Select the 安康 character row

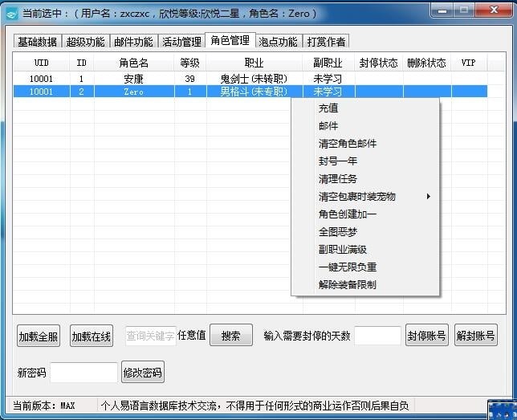coord(133,79)
